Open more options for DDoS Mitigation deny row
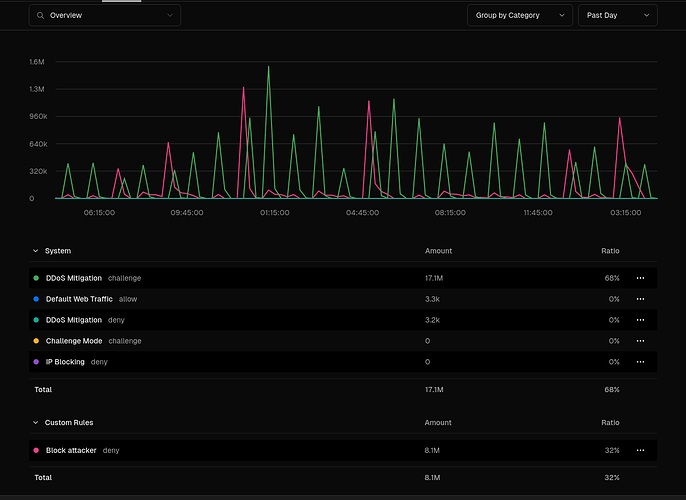This screenshot has height=500, width=686. (640, 320)
